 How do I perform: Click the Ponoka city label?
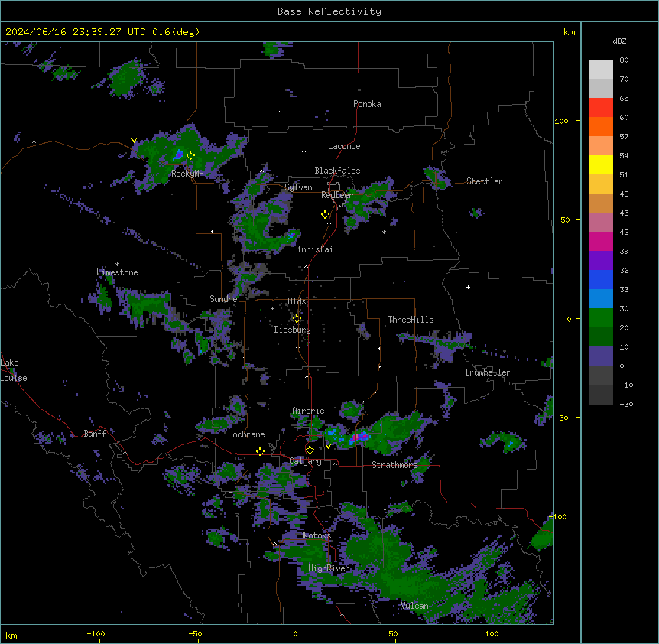coord(367,104)
